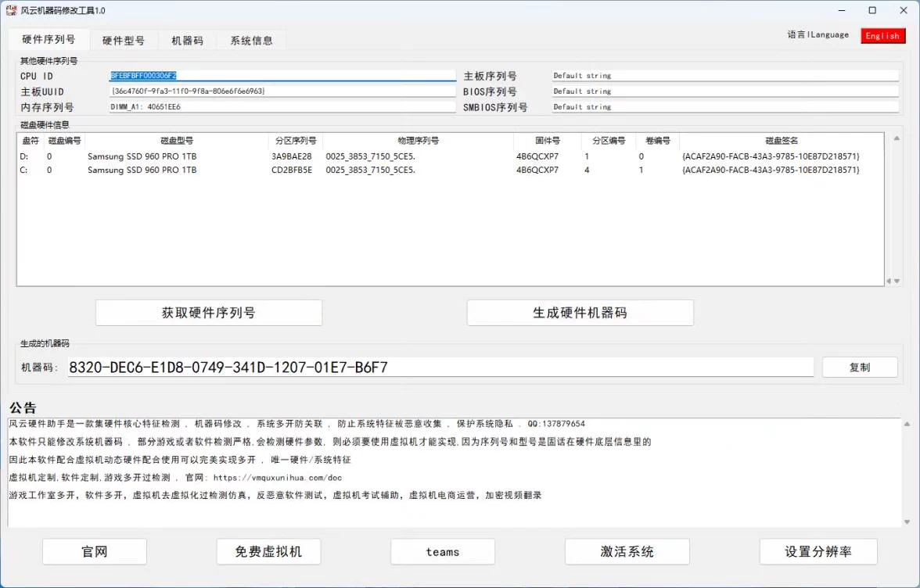Click the 免费虚拟机 button
The width and height of the screenshot is (920, 588).
coord(268,551)
